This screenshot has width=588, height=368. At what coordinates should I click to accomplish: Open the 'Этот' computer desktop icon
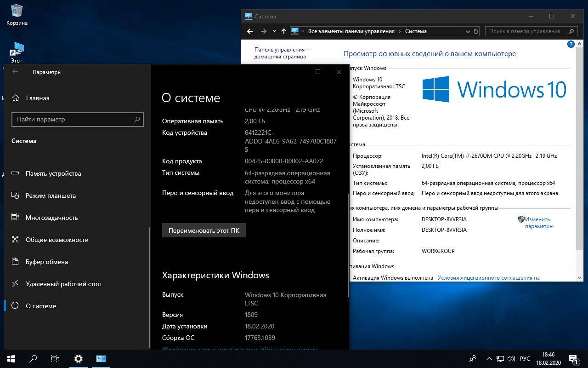(17, 52)
